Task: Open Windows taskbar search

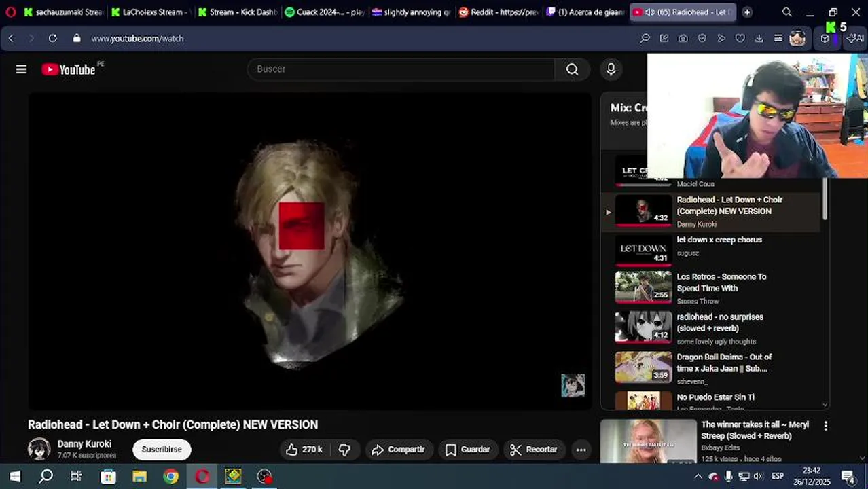Action: (x=46, y=476)
